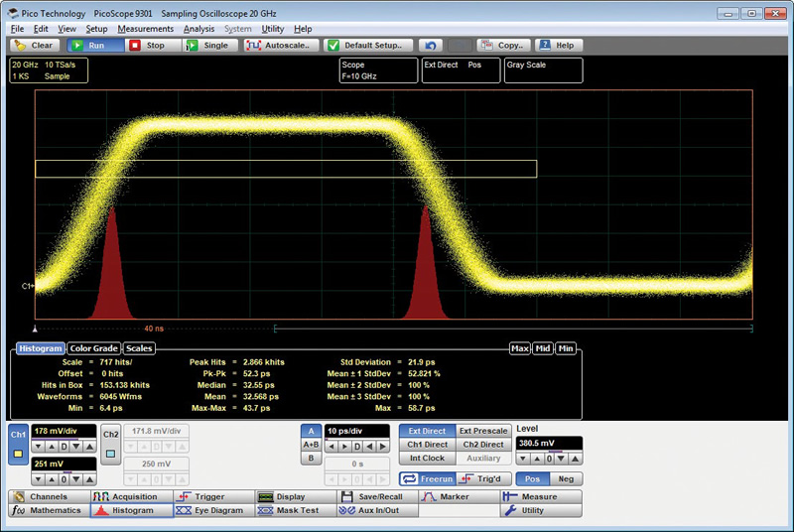Open the Channels panel
The height and width of the screenshot is (532, 794).
(49, 496)
